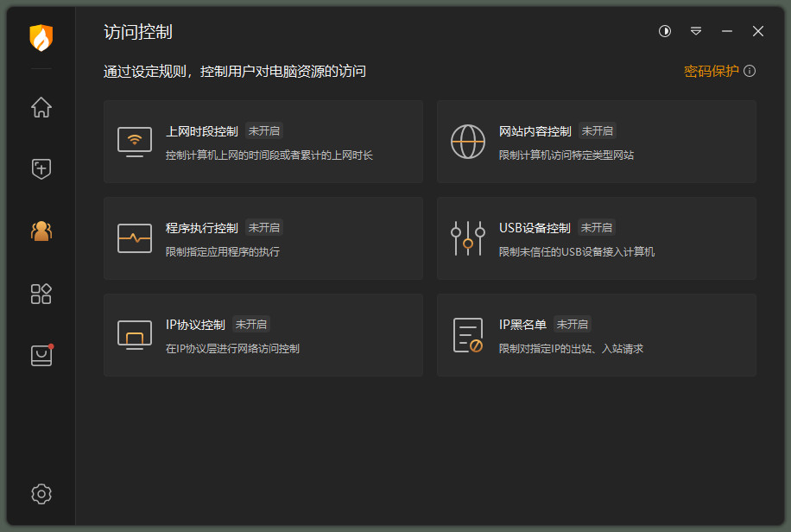Screen dimensions: 791x532
Task: Open Settings gear in the sidebar
Action: [41, 493]
